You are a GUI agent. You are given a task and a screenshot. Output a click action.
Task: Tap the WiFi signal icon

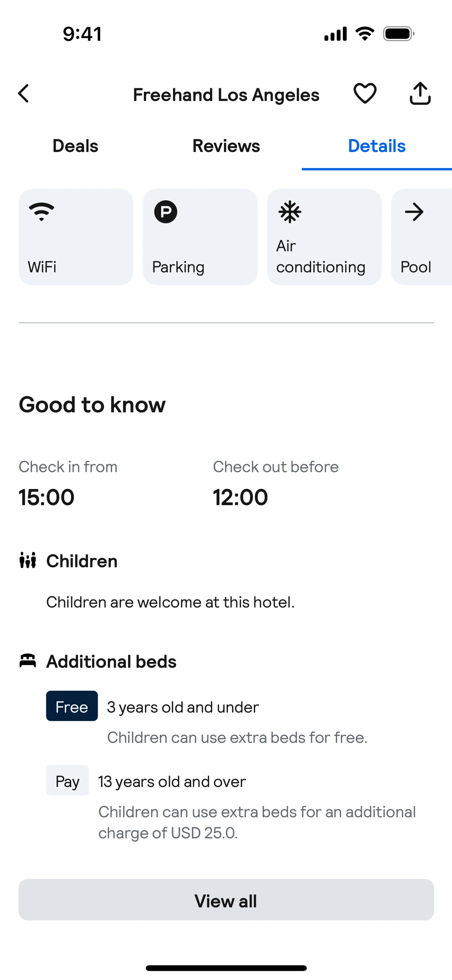41,211
